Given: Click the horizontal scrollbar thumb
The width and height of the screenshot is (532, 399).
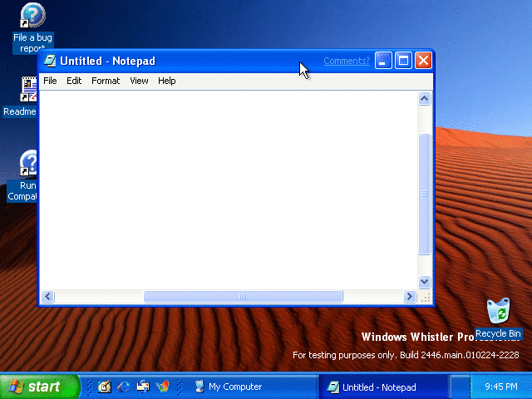Looking at the screenshot, I should point(243,297).
